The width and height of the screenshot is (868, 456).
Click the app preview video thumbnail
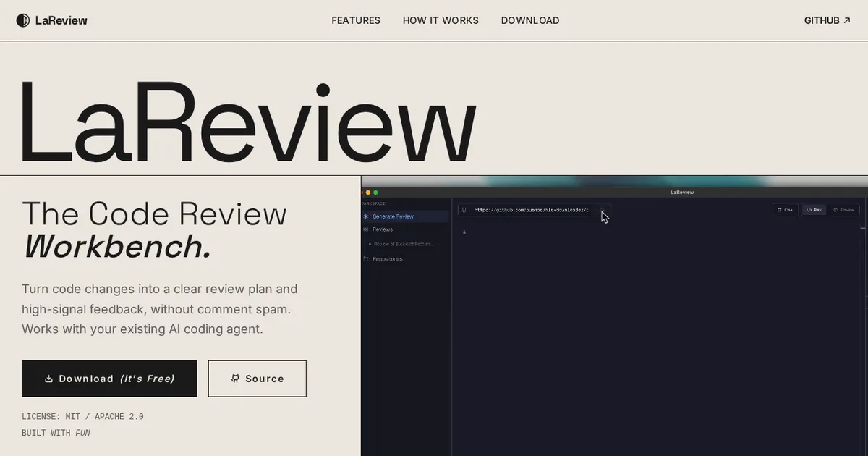pyautogui.click(x=614, y=316)
